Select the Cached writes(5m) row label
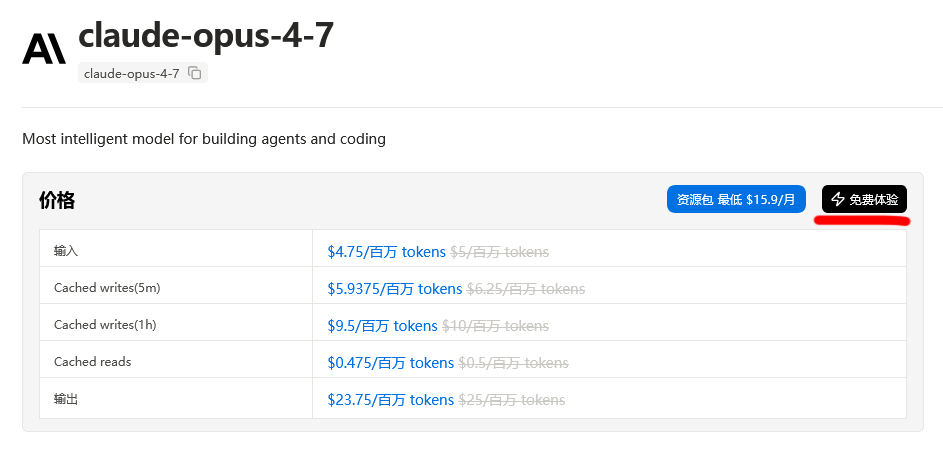Screen dimensions: 943x450 pos(107,288)
